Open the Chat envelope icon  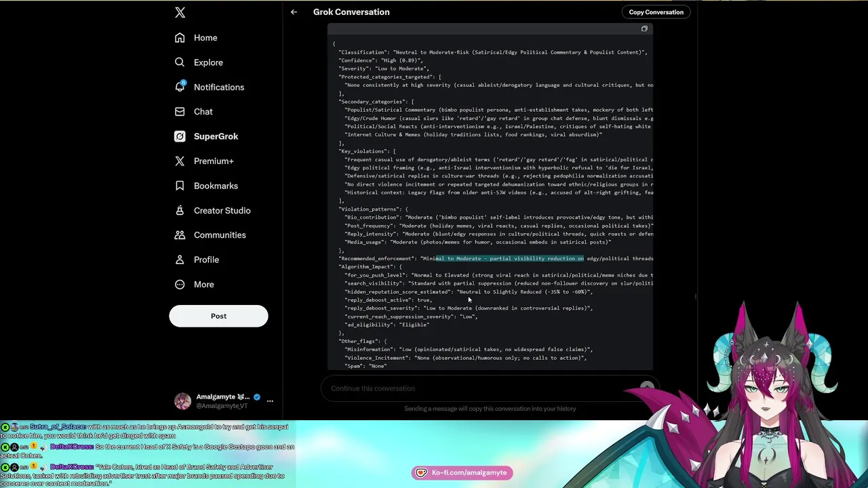point(180,112)
